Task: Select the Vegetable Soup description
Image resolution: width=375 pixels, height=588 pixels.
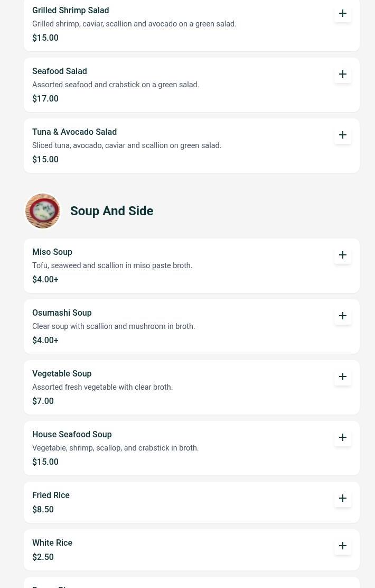Action: click(x=102, y=388)
